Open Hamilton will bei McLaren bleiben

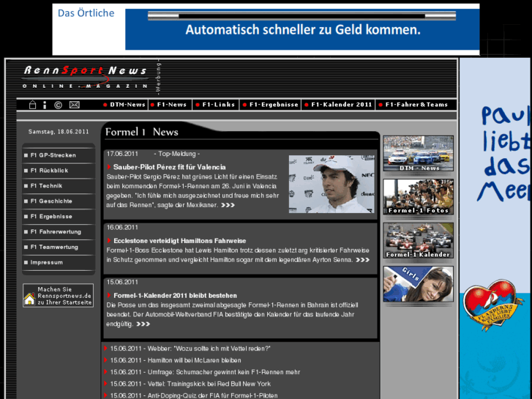coord(176,360)
